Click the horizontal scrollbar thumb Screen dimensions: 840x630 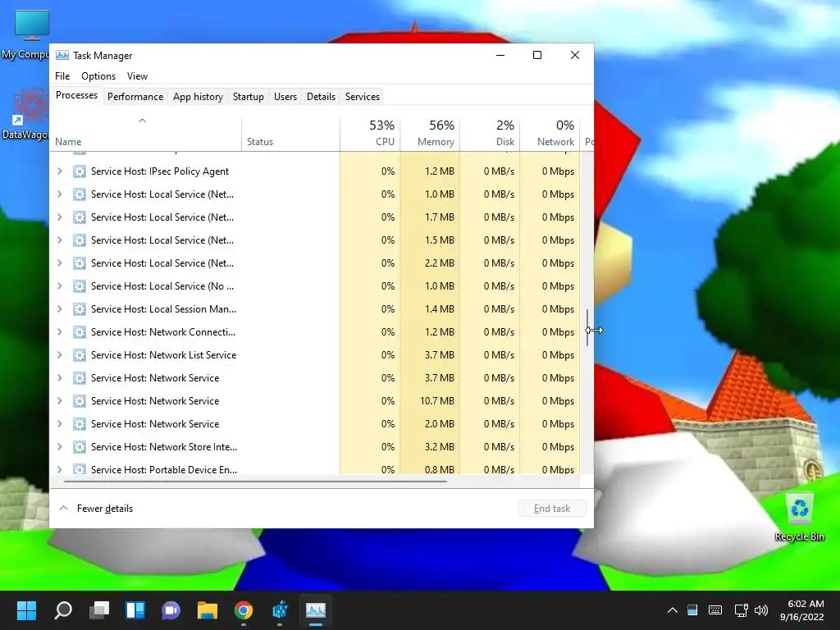pyautogui.click(x=255, y=482)
